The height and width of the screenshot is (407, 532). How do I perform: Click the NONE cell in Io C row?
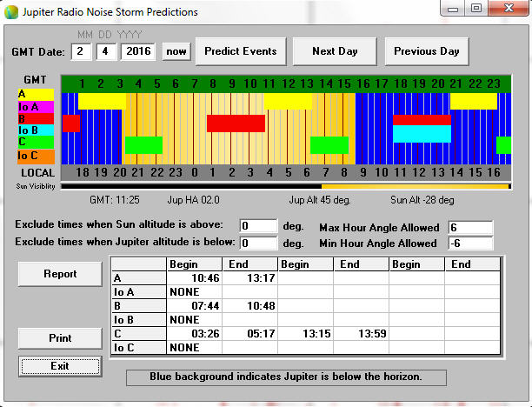click(x=195, y=348)
